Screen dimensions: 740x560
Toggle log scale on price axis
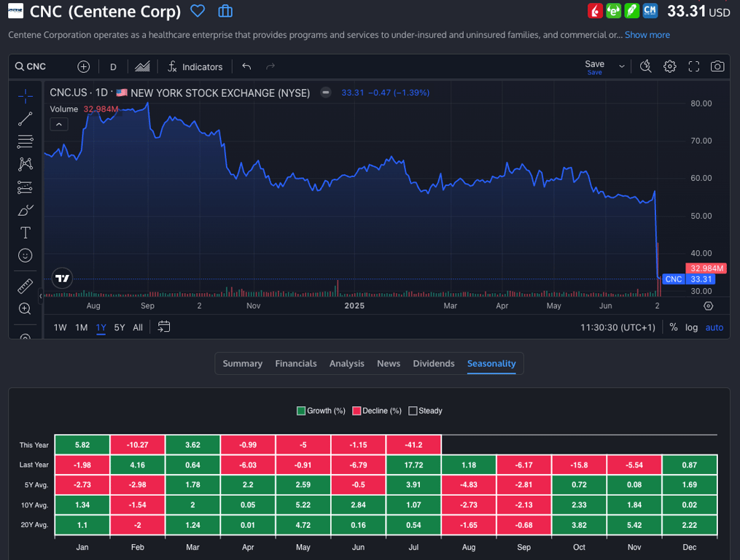(691, 327)
